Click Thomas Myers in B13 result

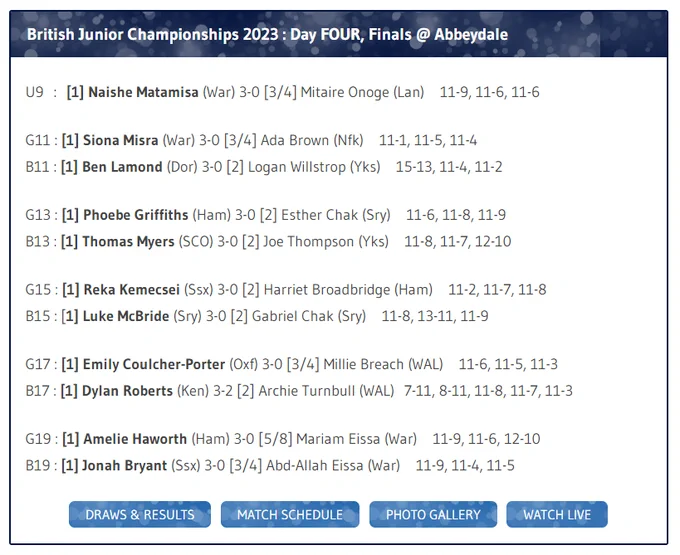[128, 242]
